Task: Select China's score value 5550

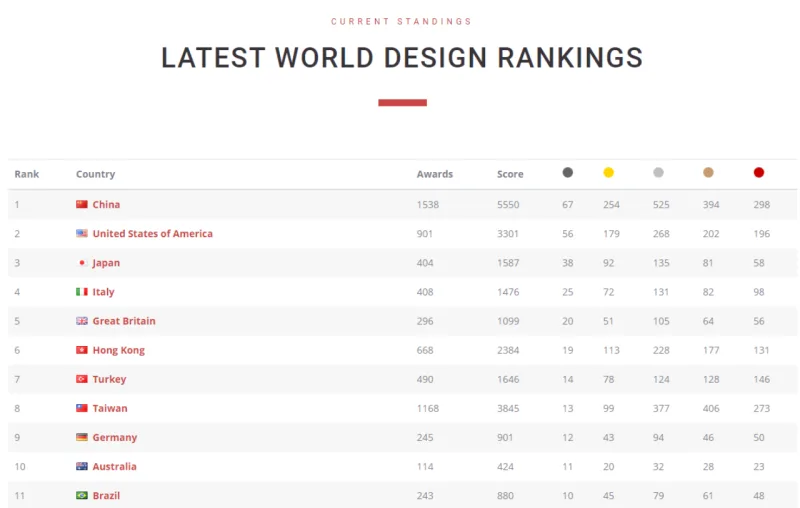Action: (x=508, y=205)
